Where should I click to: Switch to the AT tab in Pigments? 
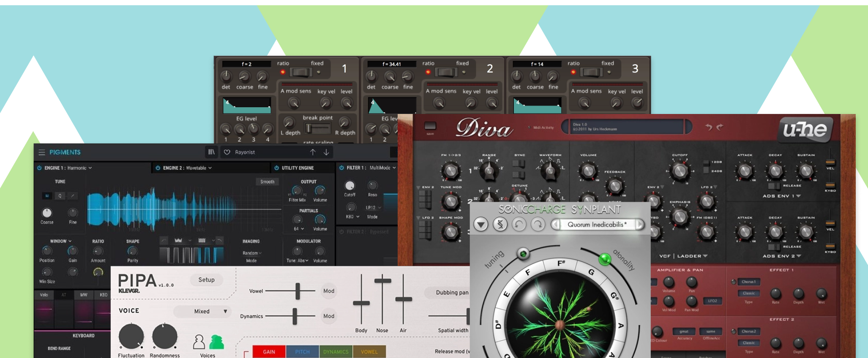pos(64,295)
